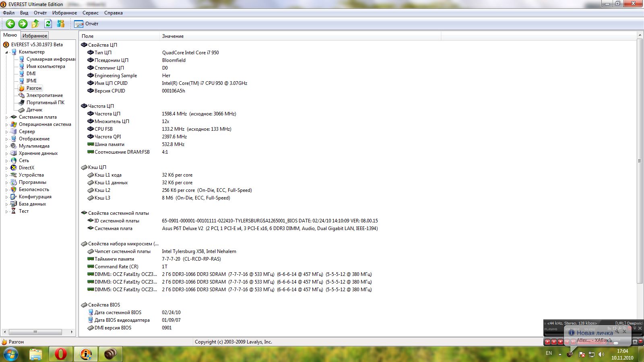Click the green forward arrow toolbar icon

coord(23,24)
